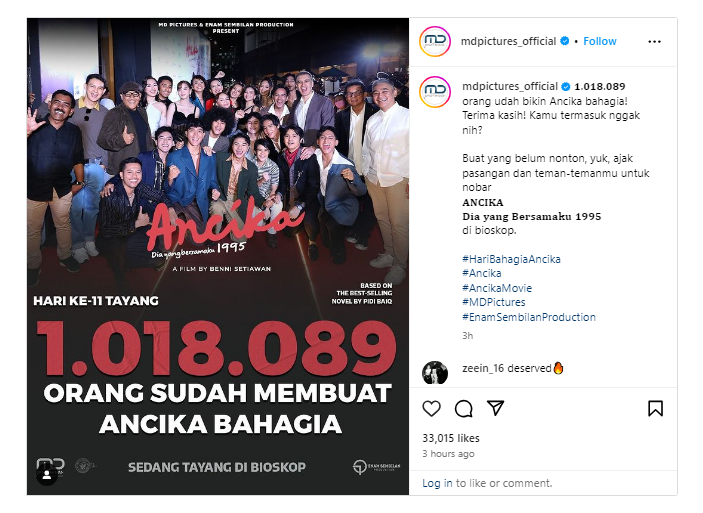
Task: Open comments via the speech bubble icon
Action: (x=464, y=409)
